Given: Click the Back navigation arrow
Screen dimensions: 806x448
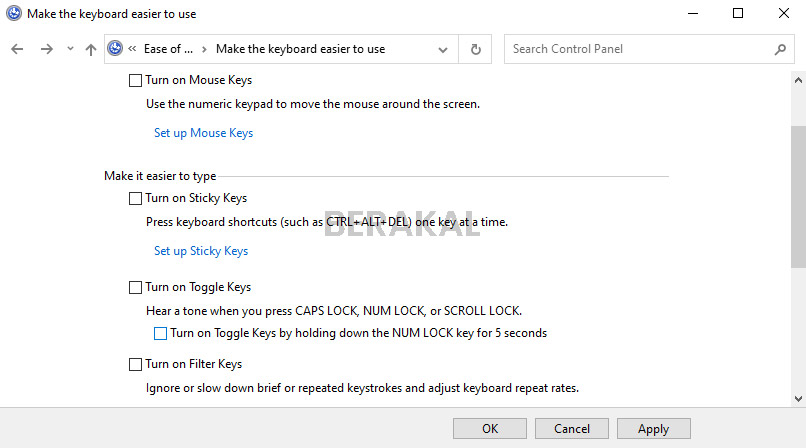Looking at the screenshot, I should tap(17, 49).
